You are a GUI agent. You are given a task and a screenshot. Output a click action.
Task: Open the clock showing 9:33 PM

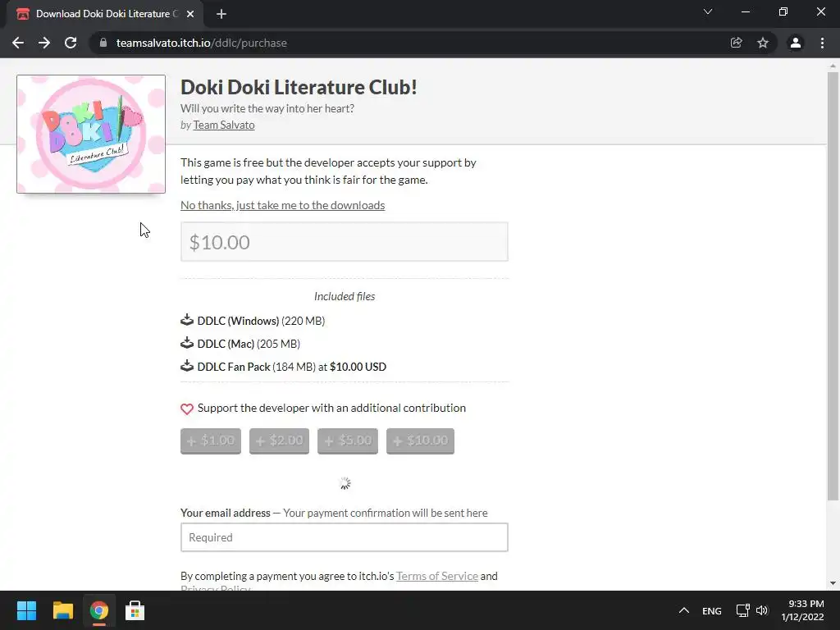click(x=802, y=610)
